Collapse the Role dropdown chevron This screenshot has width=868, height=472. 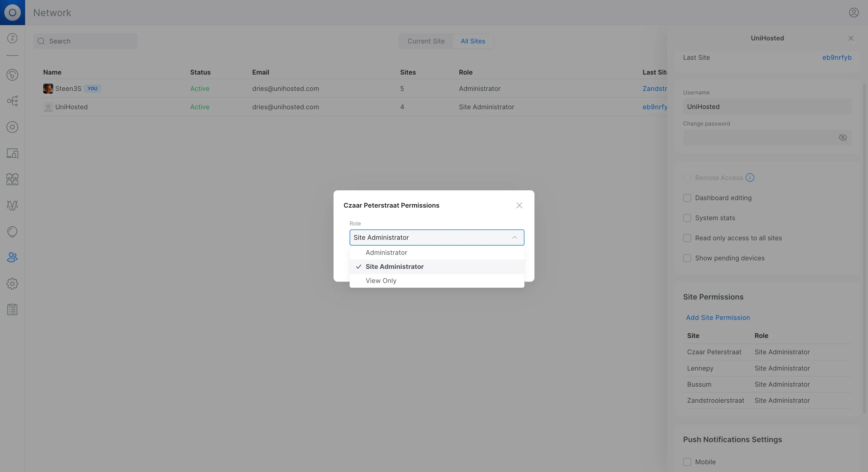[514, 238]
